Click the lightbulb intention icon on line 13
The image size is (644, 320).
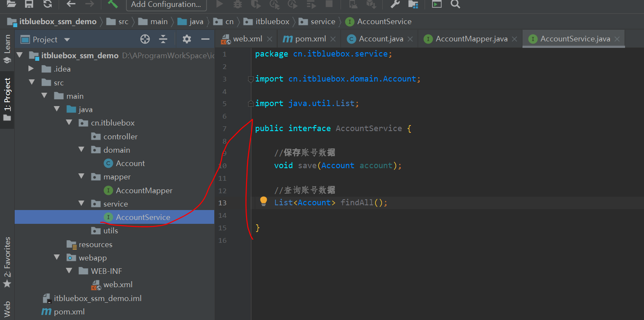tap(264, 201)
